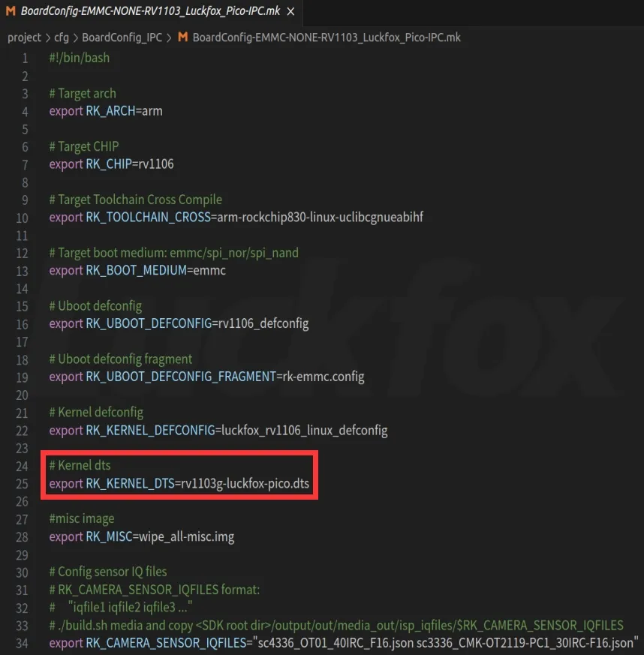Click the '# Target arch' comment
The width and height of the screenshot is (644, 655).
pyautogui.click(x=83, y=93)
